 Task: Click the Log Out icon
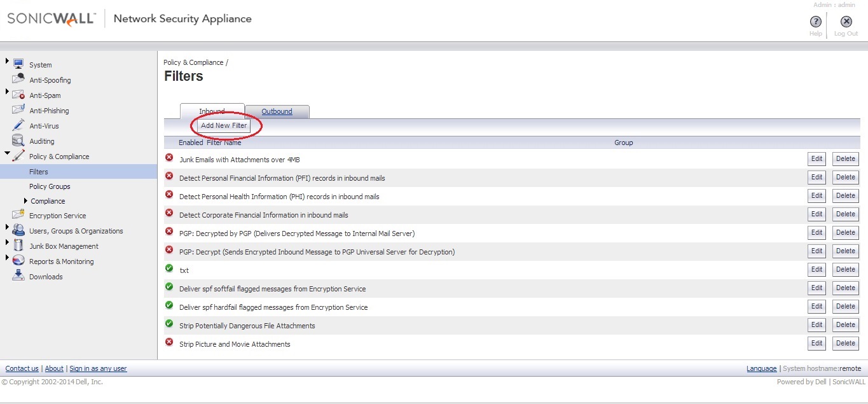click(846, 22)
